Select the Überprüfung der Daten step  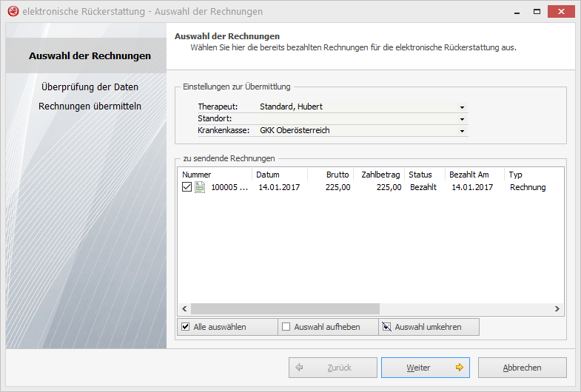point(90,87)
